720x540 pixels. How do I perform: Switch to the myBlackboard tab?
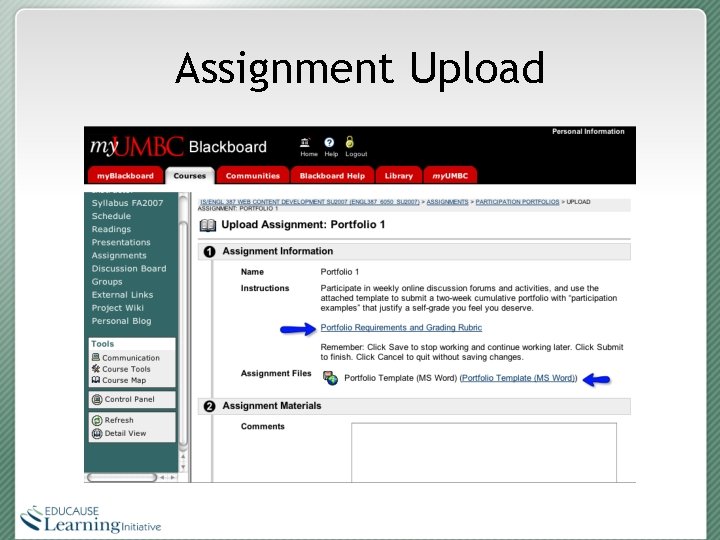125,176
